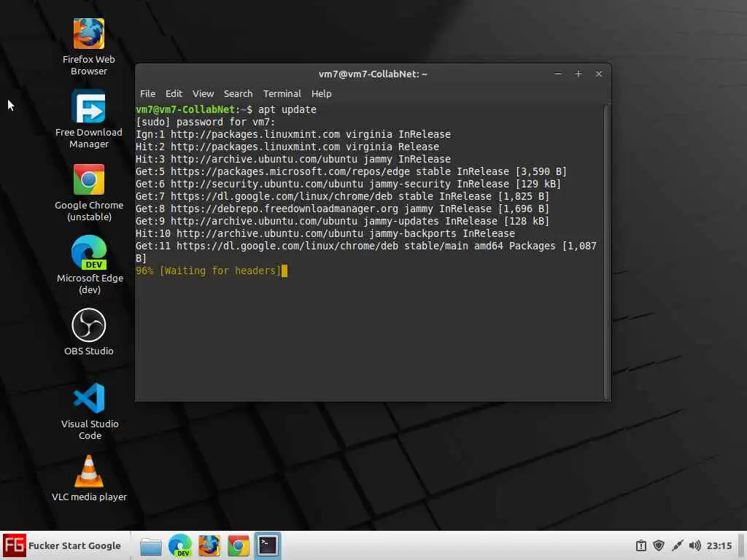Open the terminal Search menu

coord(239,94)
